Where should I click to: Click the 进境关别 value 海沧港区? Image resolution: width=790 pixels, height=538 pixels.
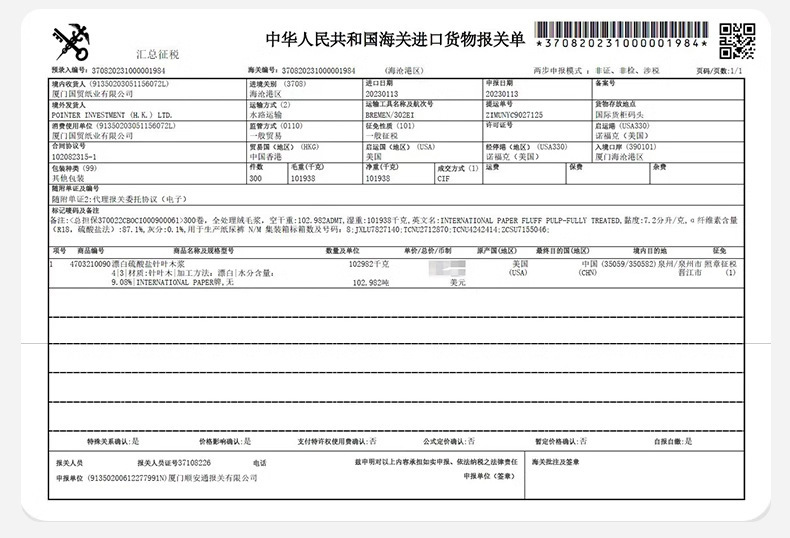click(x=266, y=94)
